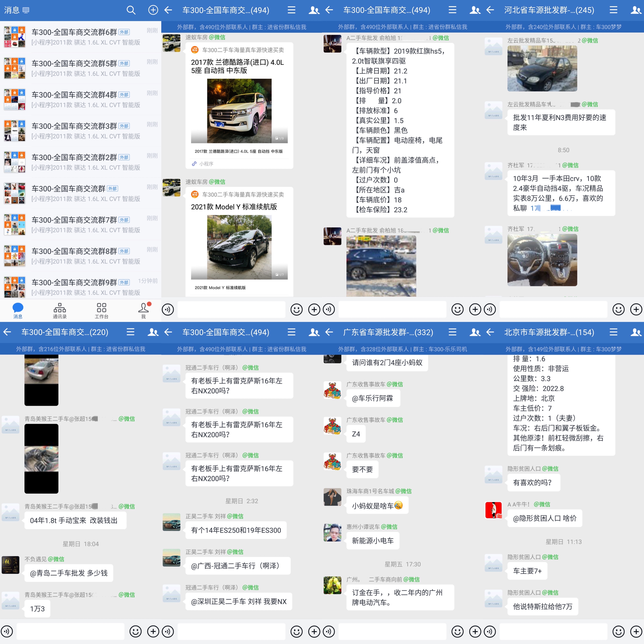Open members icon in 广东省车源批发群 header
This screenshot has width=644, height=644.
point(475,332)
